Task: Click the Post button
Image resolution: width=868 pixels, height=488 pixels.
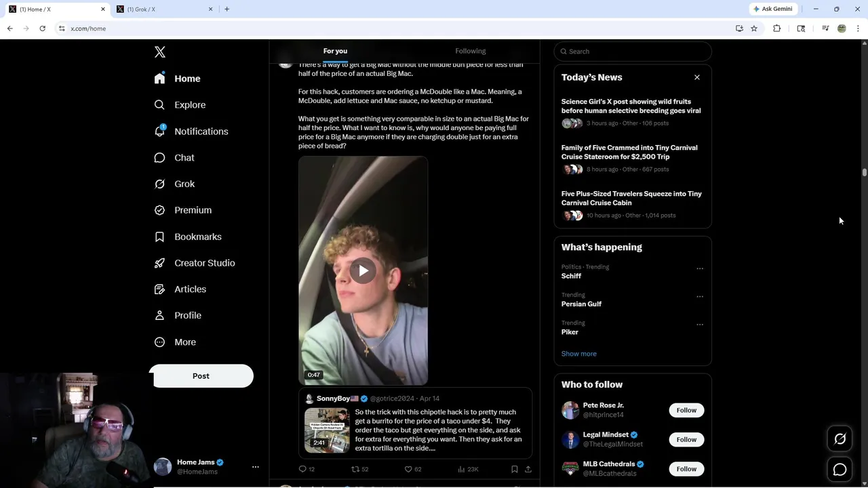Action: click(201, 376)
